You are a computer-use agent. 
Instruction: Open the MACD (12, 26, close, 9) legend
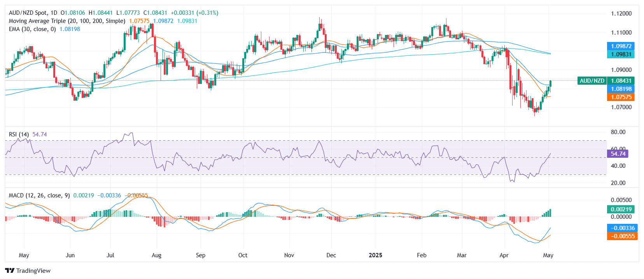coord(39,195)
